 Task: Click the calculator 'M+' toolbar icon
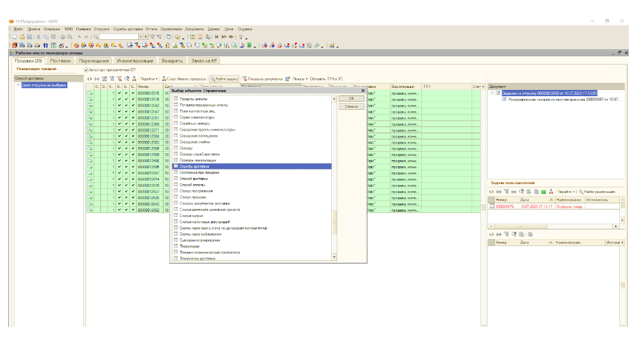pos(224,36)
